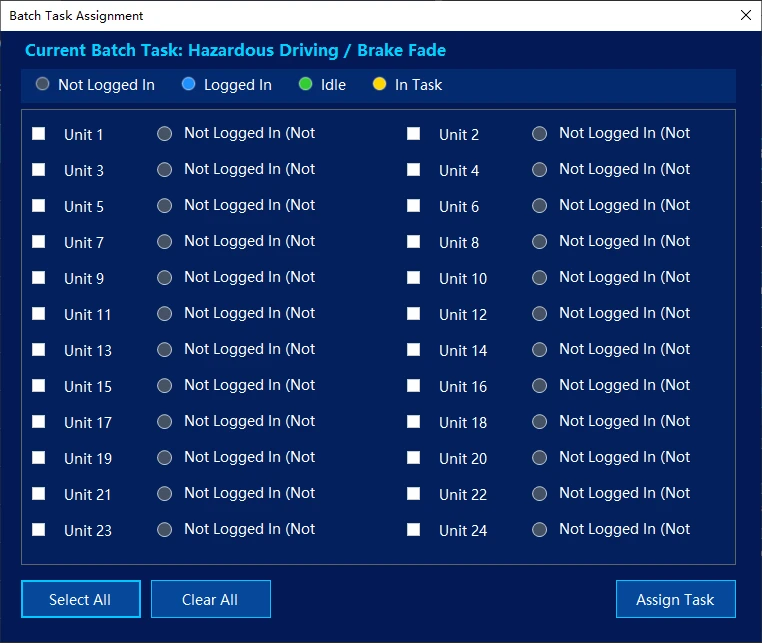Click Unit 23's gray status indicator

pos(164,529)
